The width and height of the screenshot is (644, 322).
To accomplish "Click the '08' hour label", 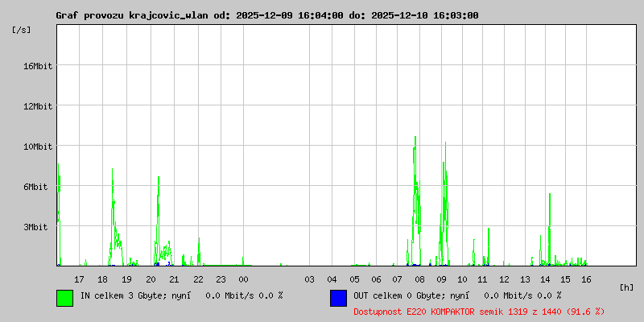I will point(419,279).
